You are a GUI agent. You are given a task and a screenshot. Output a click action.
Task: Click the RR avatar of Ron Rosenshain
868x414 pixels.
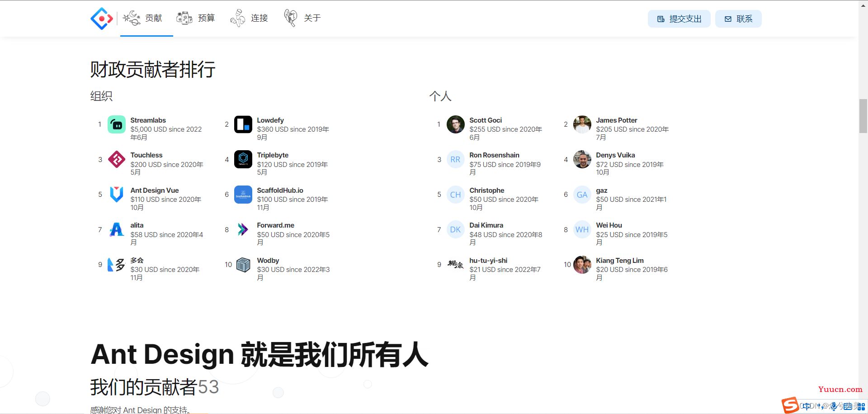[456, 159]
